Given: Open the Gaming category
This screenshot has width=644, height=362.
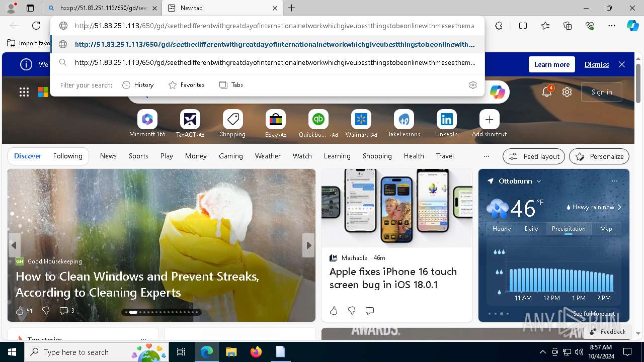Looking at the screenshot, I should (231, 156).
